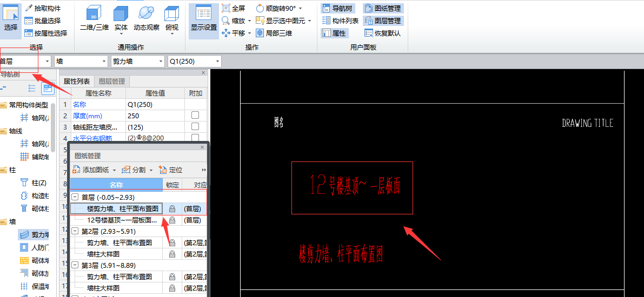Open the Q1(250) component dropdown
The height and width of the screenshot is (297, 644).
[x=217, y=62]
